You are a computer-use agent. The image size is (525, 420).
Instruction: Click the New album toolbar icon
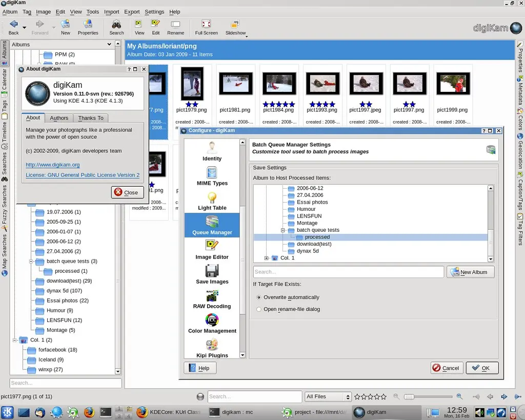click(65, 27)
